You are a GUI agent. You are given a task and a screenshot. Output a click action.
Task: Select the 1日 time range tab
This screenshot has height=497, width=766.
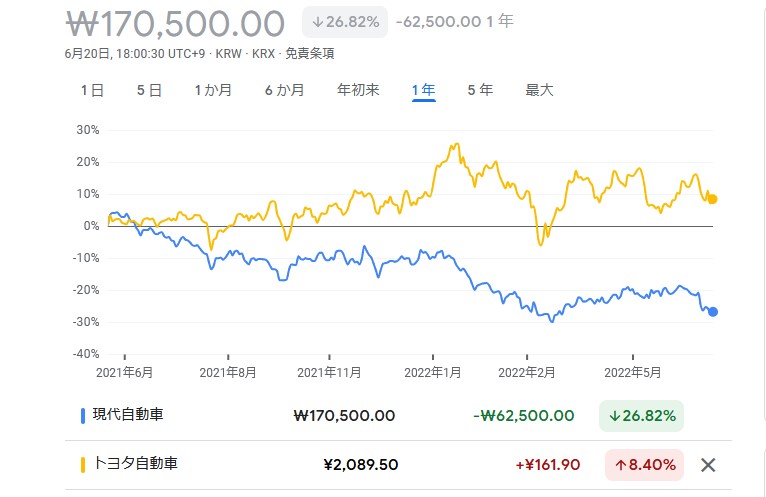pos(92,90)
